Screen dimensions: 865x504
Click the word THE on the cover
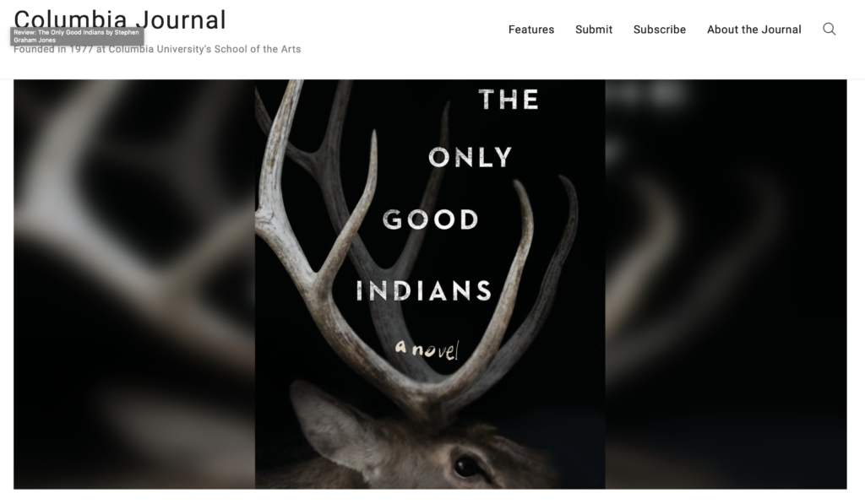(509, 100)
